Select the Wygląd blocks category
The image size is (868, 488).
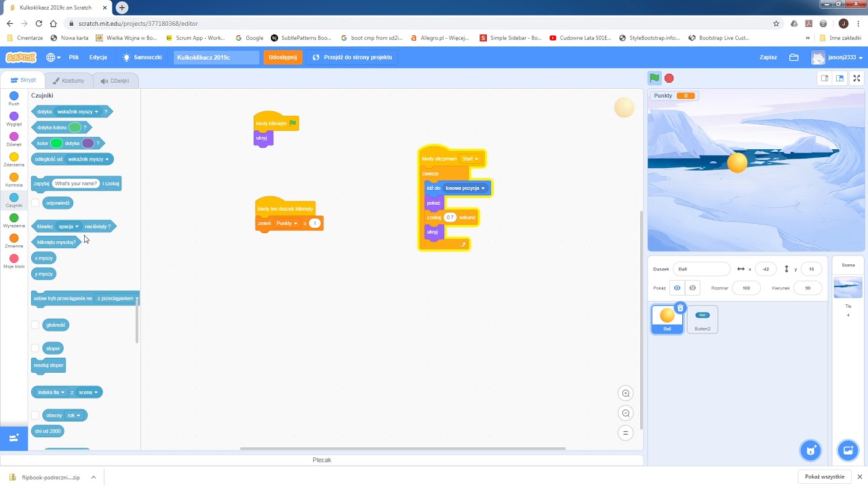coord(14,119)
